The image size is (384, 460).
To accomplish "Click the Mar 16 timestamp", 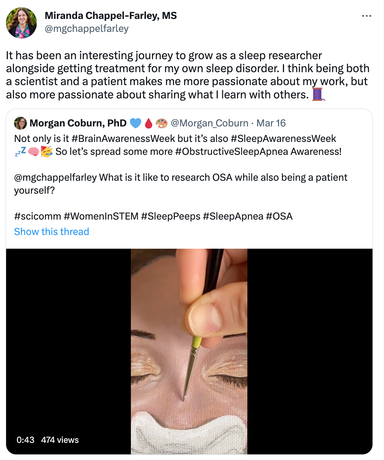I will pos(271,123).
